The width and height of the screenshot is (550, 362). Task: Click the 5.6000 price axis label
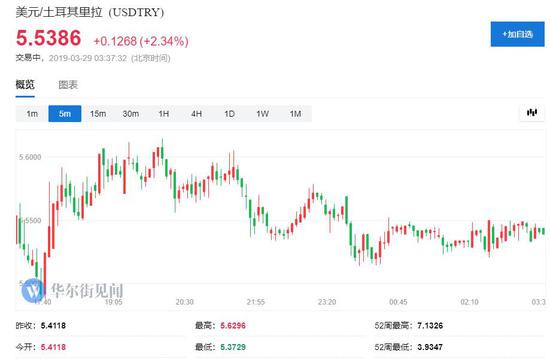coord(30,157)
